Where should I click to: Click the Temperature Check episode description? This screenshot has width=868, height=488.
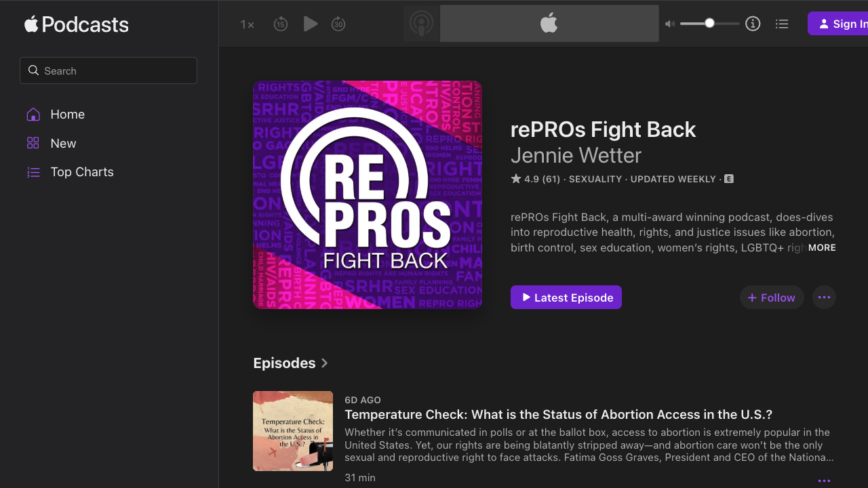[587, 445]
